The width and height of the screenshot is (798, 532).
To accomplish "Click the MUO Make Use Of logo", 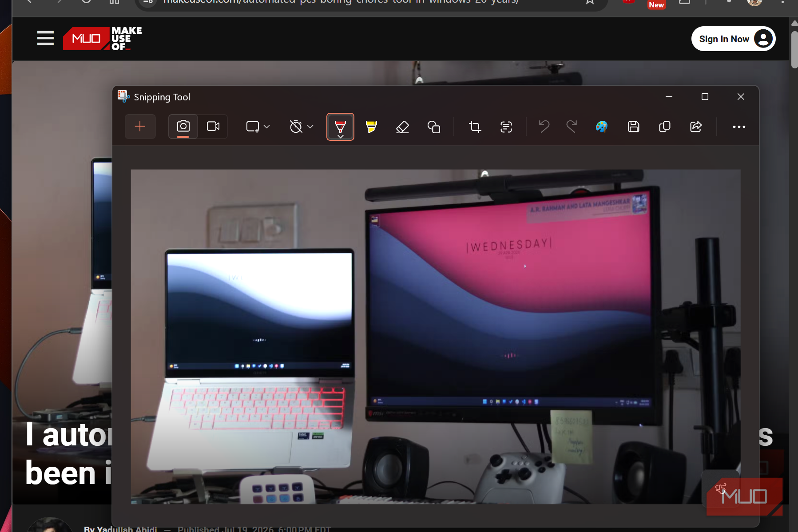I will click(x=103, y=39).
